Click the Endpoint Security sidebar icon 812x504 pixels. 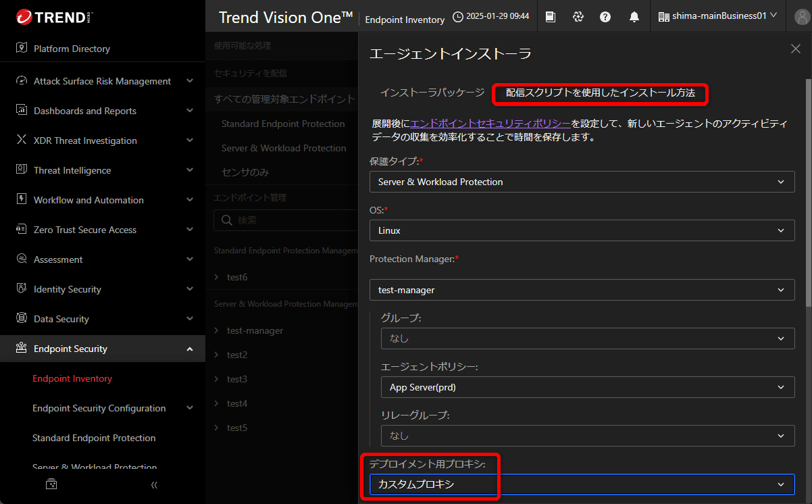coord(21,349)
